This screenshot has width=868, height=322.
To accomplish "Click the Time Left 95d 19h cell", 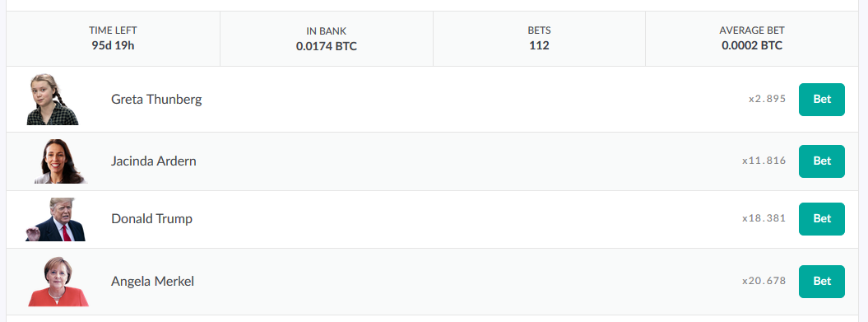I will point(113,39).
